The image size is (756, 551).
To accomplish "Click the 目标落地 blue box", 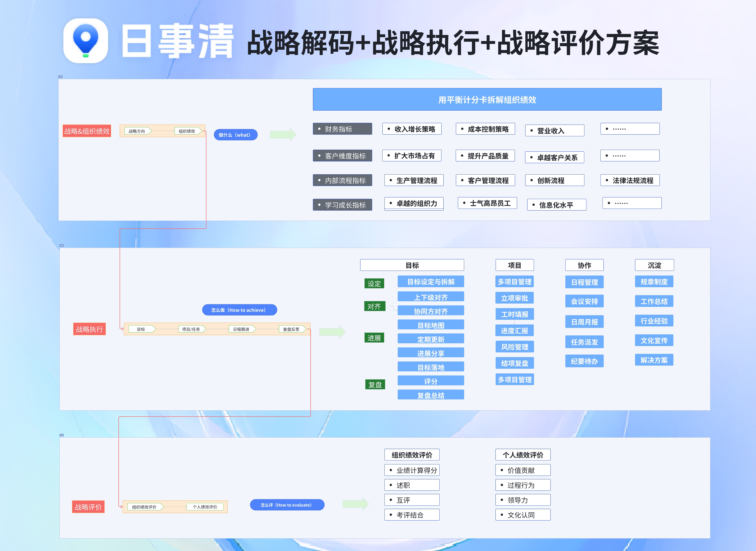I will (431, 367).
